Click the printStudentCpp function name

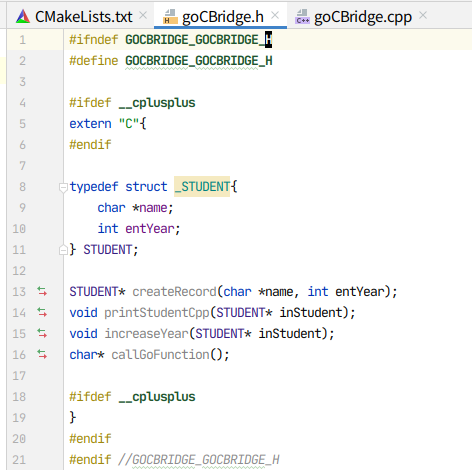(x=157, y=313)
